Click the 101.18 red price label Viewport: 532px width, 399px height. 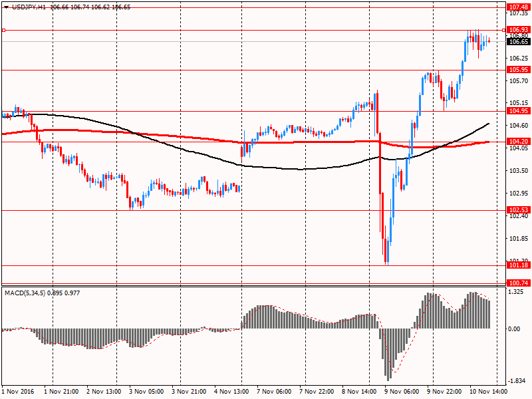(x=518, y=265)
